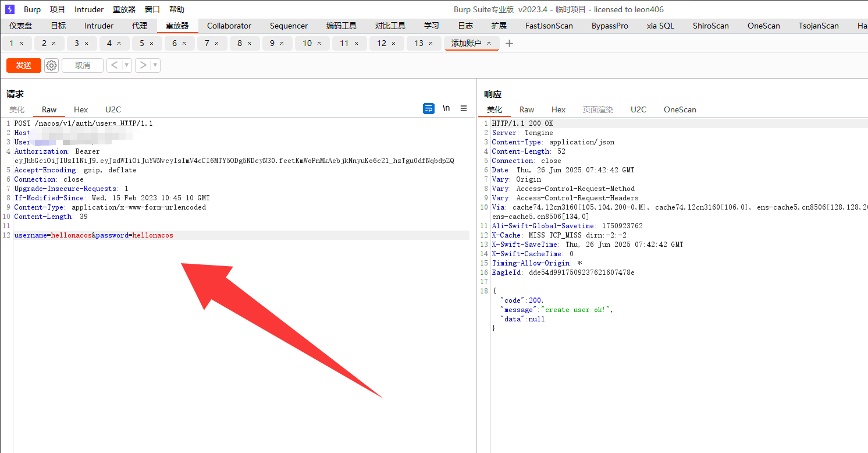This screenshot has height=453, width=868.
Task: Open the ShiroScan extension tab
Action: 711,26
